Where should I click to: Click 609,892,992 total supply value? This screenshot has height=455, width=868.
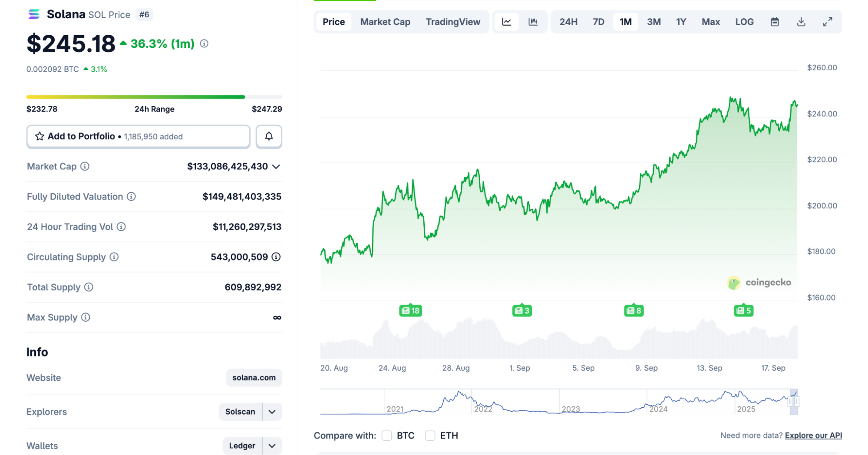pos(253,287)
